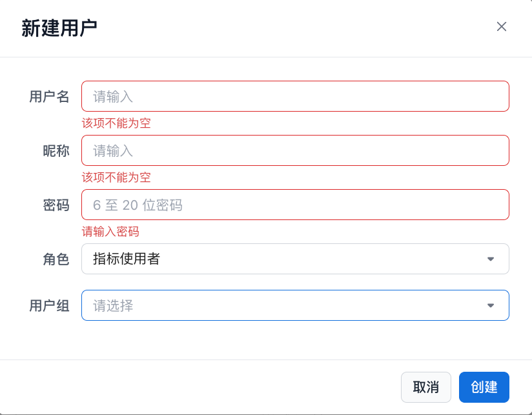Click the 用户名 field label
The image size is (532, 415).
49,97
